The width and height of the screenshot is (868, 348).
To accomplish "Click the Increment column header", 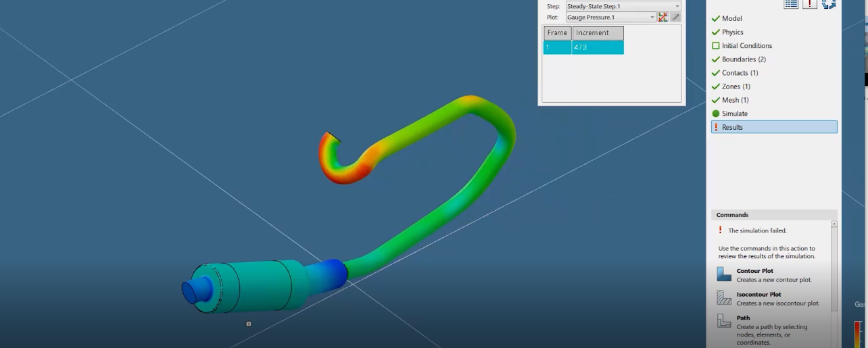I will coord(598,33).
